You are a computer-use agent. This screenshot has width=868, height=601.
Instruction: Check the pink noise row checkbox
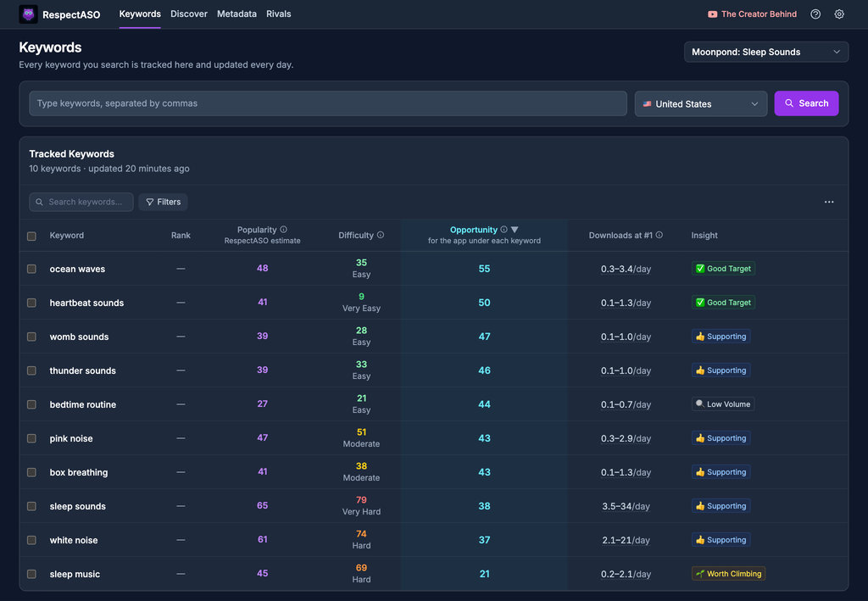[31, 438]
